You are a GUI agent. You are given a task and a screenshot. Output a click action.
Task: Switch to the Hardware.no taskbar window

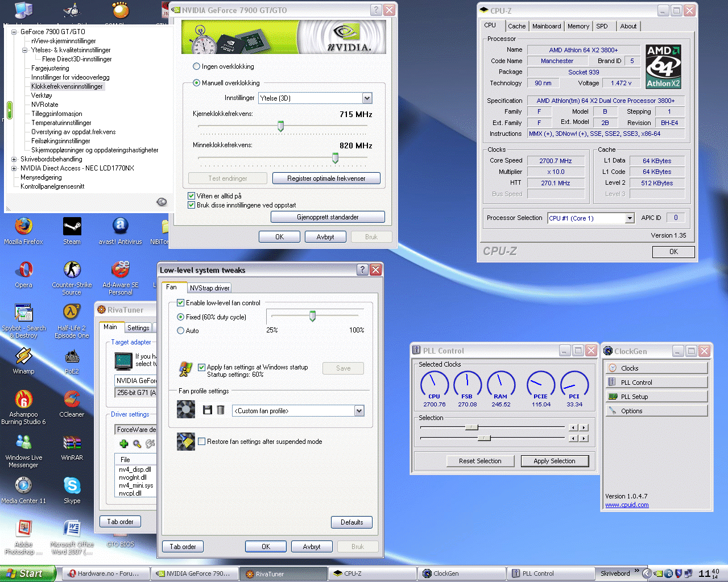point(107,573)
